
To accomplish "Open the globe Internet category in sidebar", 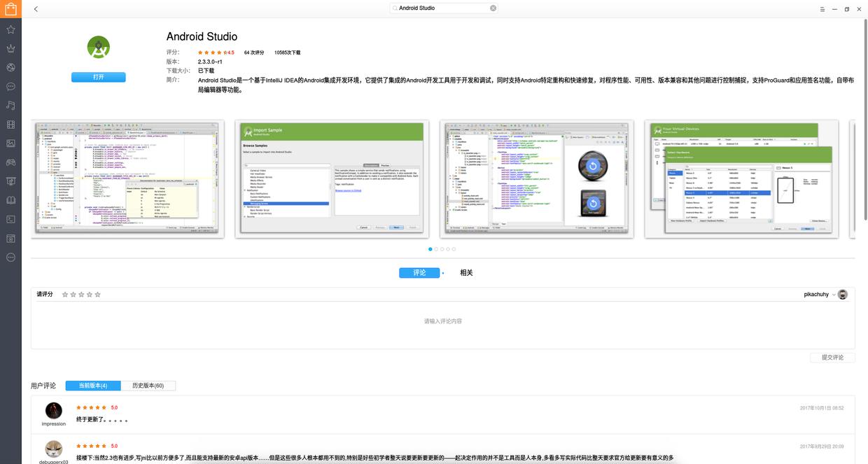I will point(10,68).
